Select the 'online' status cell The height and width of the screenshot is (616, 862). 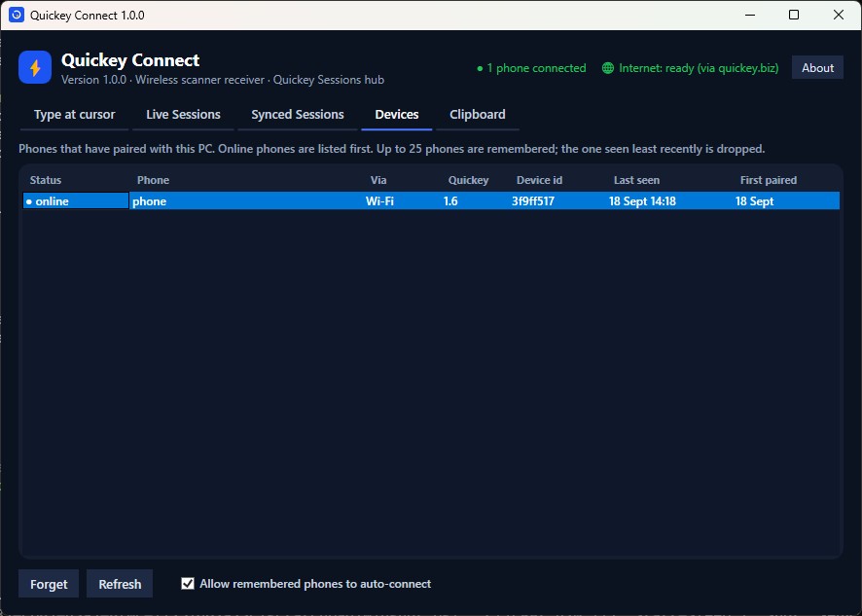(76, 200)
